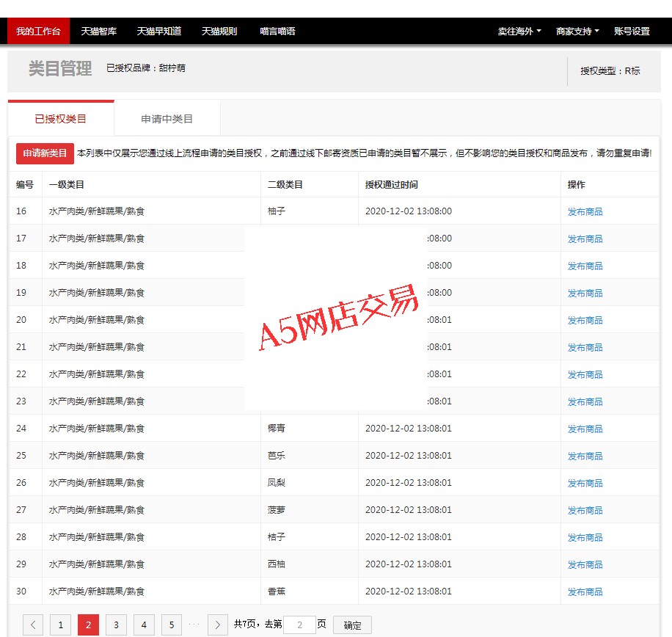
Task: Switch to the 已授权类目 tab
Action: click(61, 119)
